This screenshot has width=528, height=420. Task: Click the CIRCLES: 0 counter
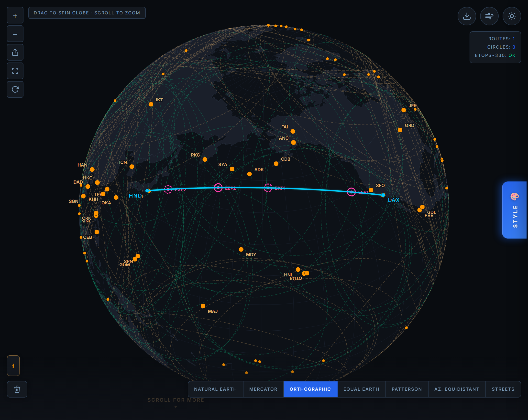(501, 47)
